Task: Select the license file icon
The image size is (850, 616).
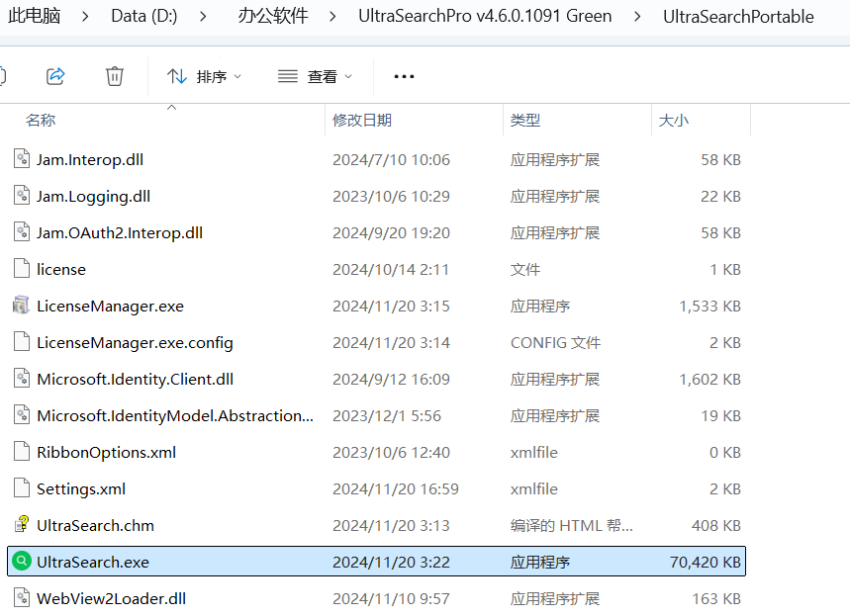Action: point(22,268)
